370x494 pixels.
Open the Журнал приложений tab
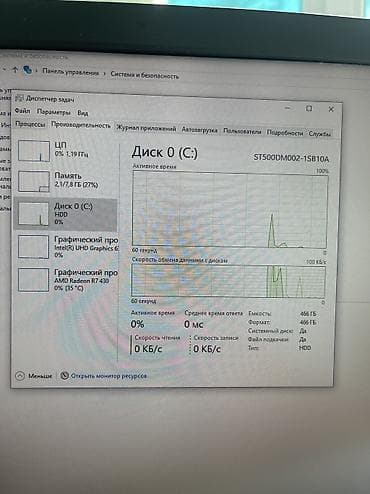tap(146, 128)
